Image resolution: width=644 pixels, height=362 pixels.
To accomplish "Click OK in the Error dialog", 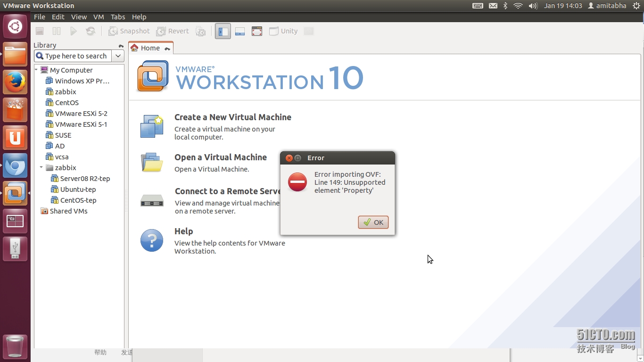I will click(x=373, y=222).
